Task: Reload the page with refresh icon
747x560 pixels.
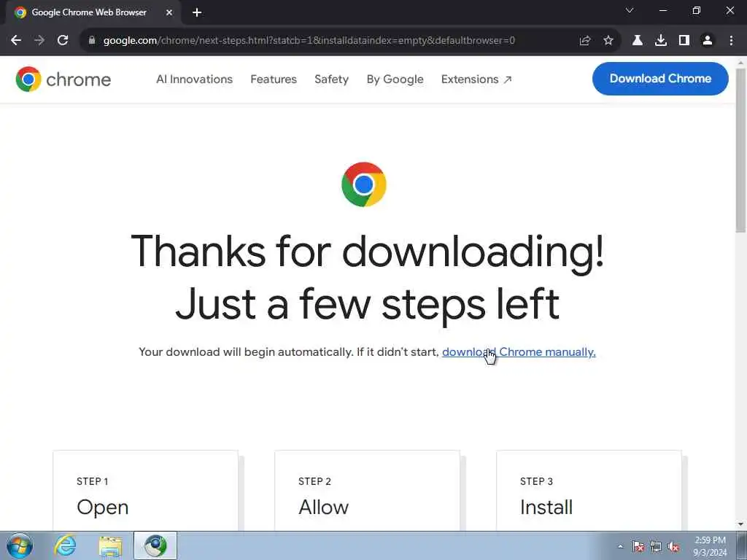Action: click(x=63, y=41)
